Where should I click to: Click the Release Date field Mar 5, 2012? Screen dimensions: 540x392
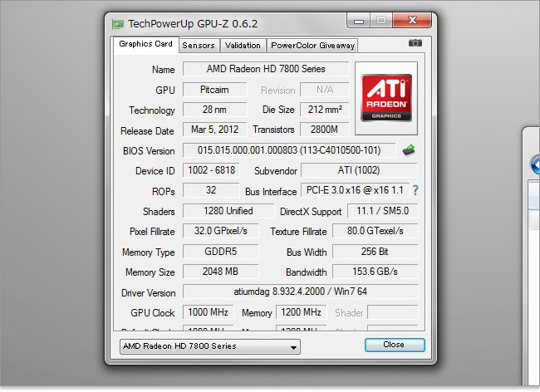(x=215, y=130)
